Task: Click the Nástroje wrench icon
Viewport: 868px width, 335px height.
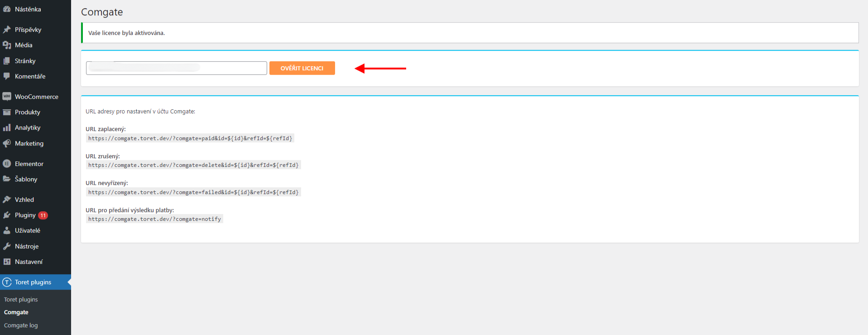Action: point(7,246)
